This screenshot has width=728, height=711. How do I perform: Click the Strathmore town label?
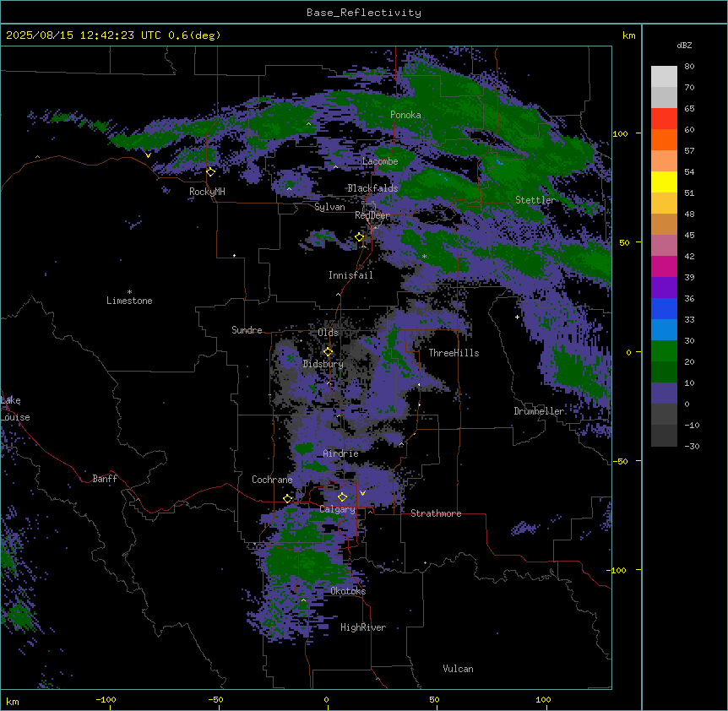(x=436, y=513)
